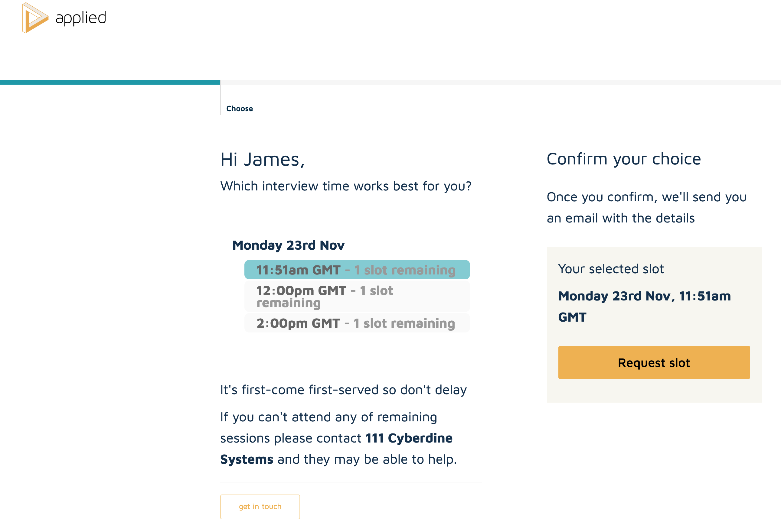The image size is (781, 532).
Task: Click the grey unfilled progress bar portion
Action: click(x=500, y=82)
